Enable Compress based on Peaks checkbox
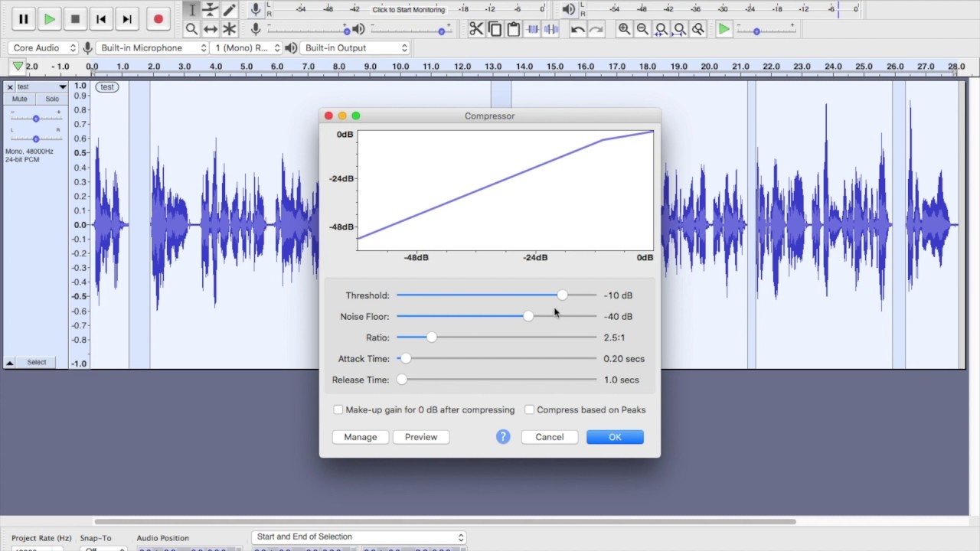The width and height of the screenshot is (980, 551). point(529,409)
